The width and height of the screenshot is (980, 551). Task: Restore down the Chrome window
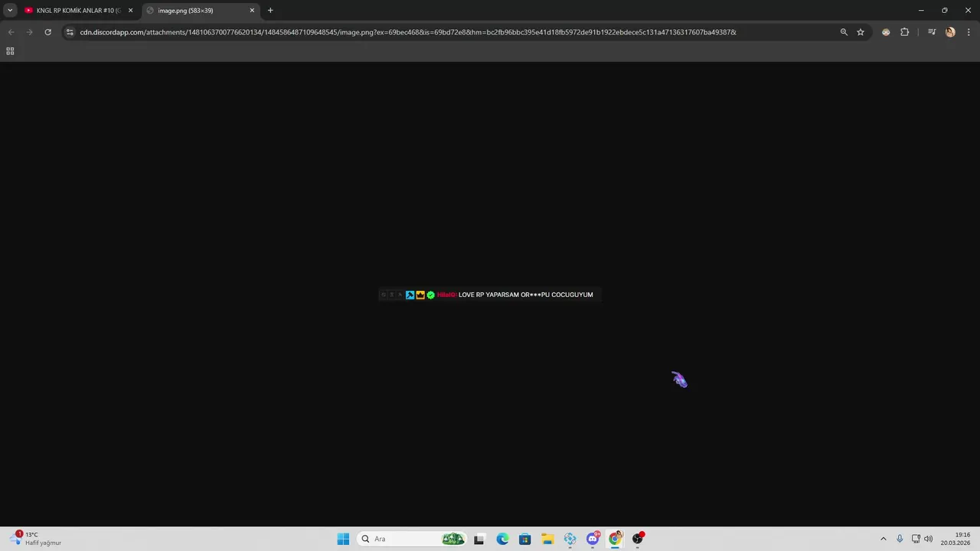point(944,10)
